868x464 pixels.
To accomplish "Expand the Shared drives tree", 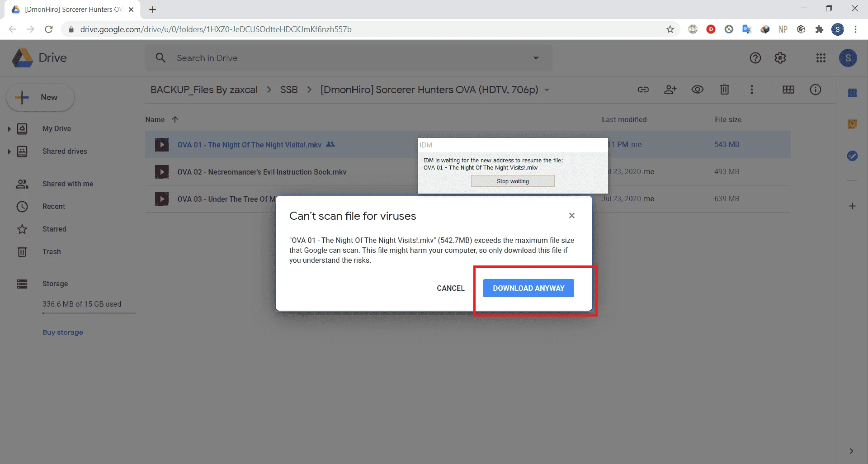I will tap(9, 152).
